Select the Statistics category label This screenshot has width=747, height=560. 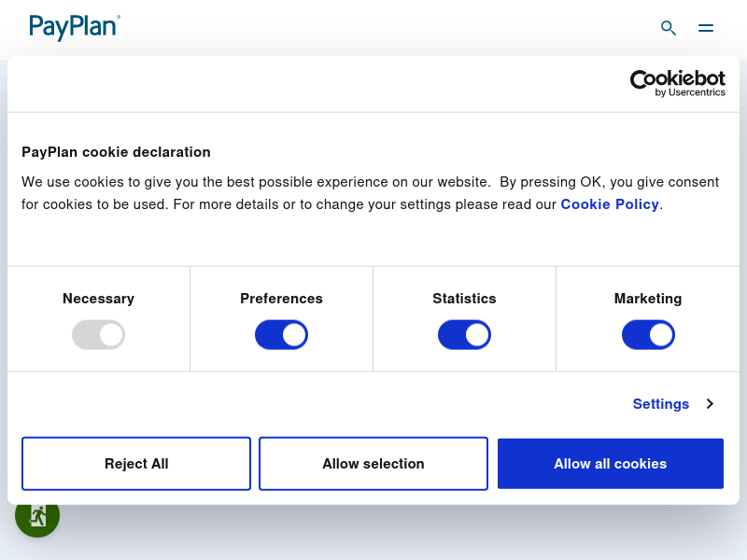[464, 299]
